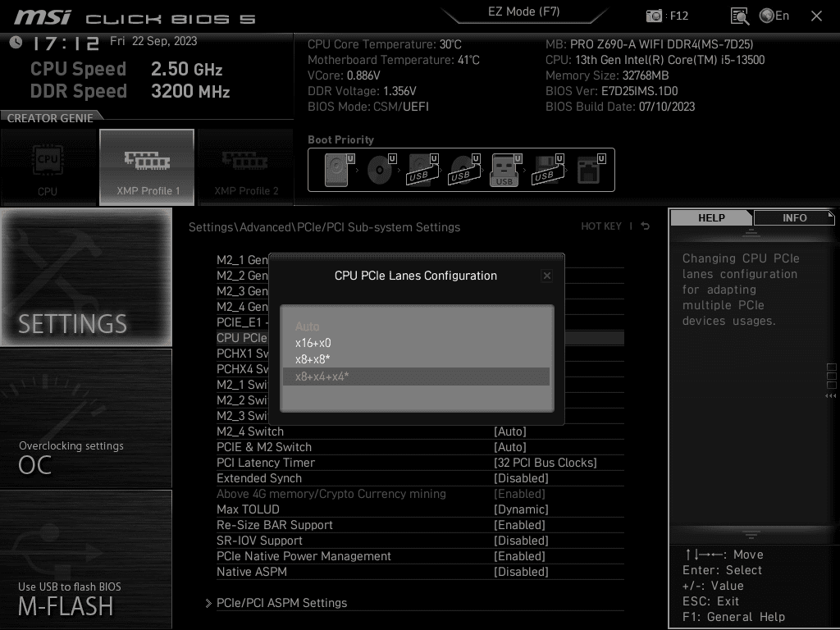Select the M2_4 Gen row
The height and width of the screenshot is (630, 840).
point(242,307)
